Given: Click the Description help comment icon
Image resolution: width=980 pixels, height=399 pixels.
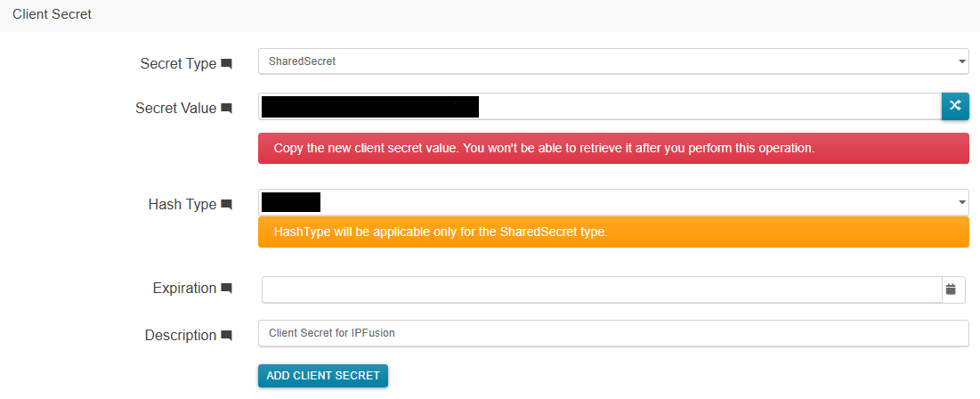Looking at the screenshot, I should point(226,336).
